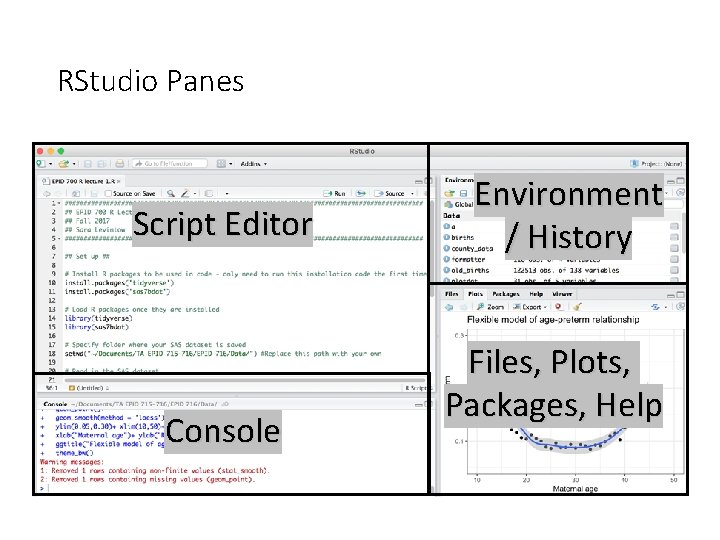The image size is (720, 540).
Task: Click the Run button in editor
Action: point(334,194)
